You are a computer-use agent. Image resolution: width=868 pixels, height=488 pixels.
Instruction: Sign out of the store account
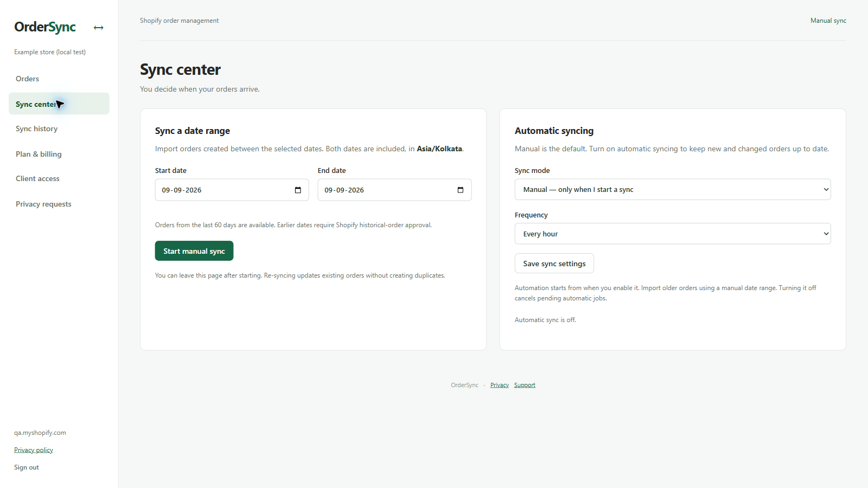coord(27,467)
